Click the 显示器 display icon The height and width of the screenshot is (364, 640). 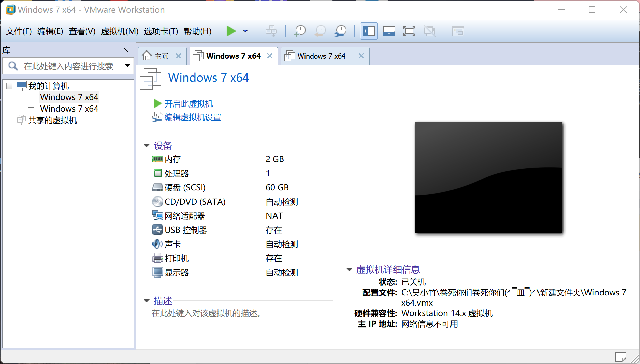point(157,272)
